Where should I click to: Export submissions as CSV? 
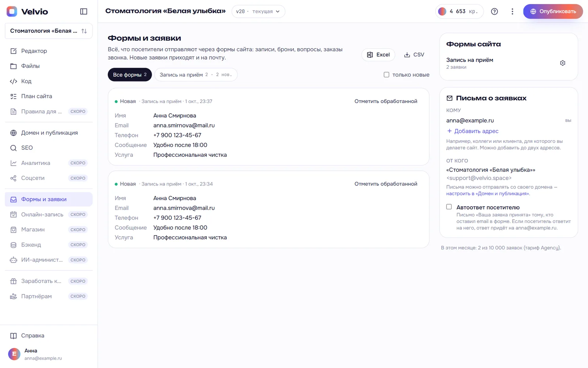click(x=414, y=54)
